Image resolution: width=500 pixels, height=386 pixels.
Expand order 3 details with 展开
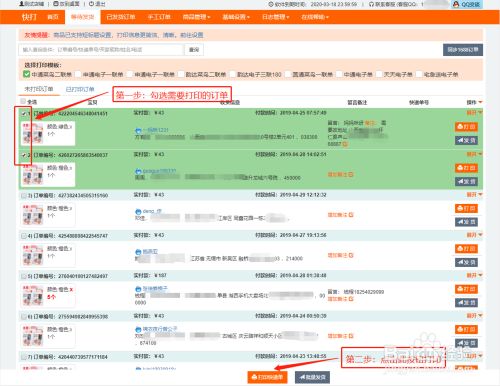pyautogui.click(x=474, y=194)
